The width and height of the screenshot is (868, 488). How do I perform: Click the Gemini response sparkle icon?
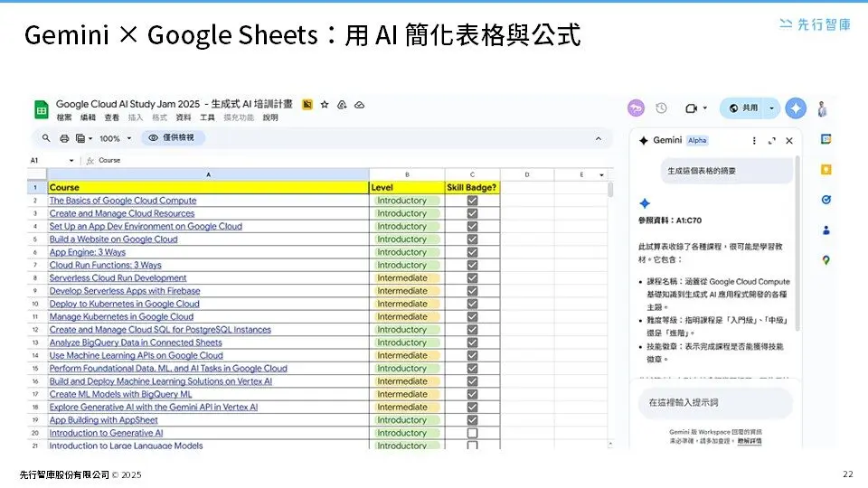pos(645,203)
